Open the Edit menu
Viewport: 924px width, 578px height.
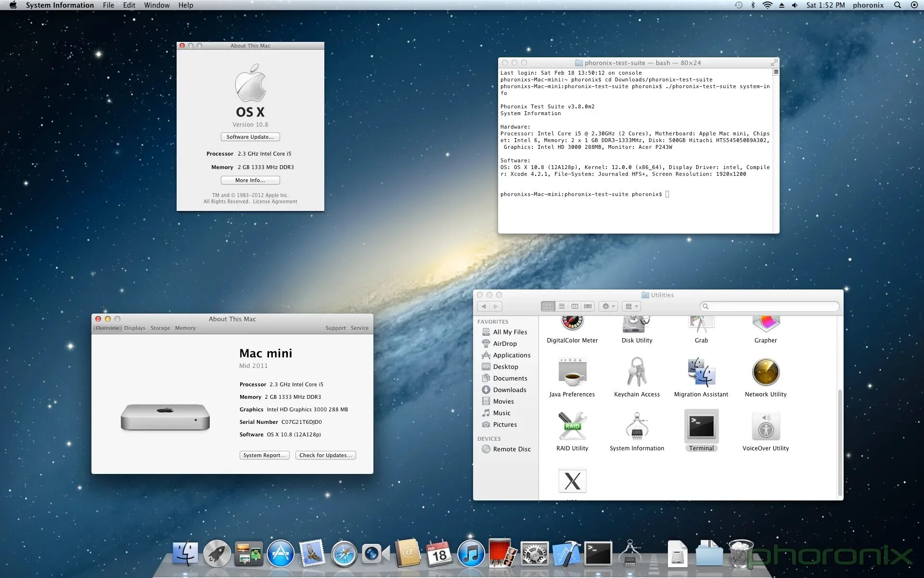point(129,5)
